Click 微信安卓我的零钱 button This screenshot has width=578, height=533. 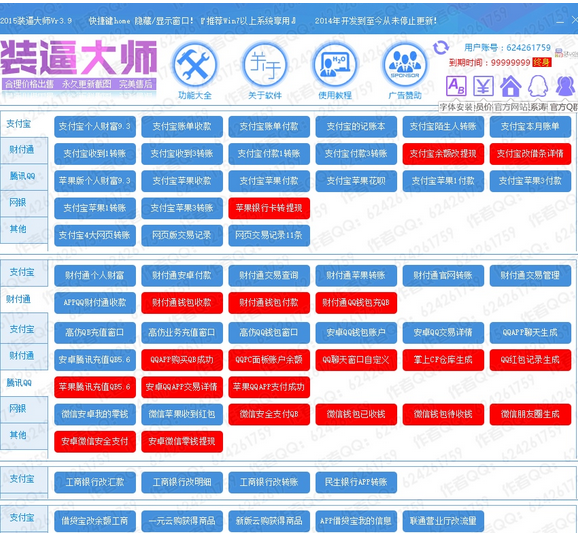tap(95, 414)
